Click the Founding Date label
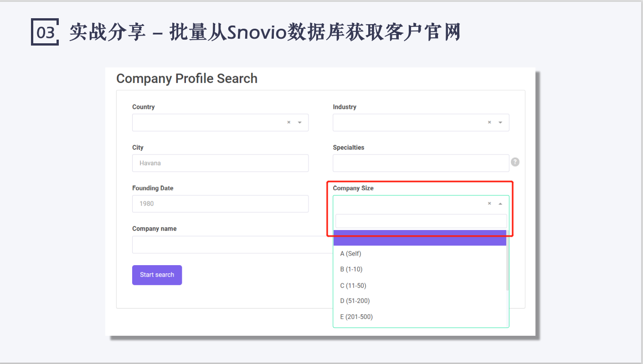643x364 pixels. coord(153,188)
